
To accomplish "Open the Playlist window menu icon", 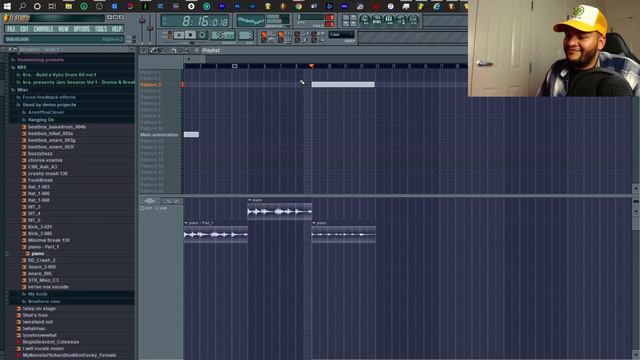I will click(x=143, y=50).
